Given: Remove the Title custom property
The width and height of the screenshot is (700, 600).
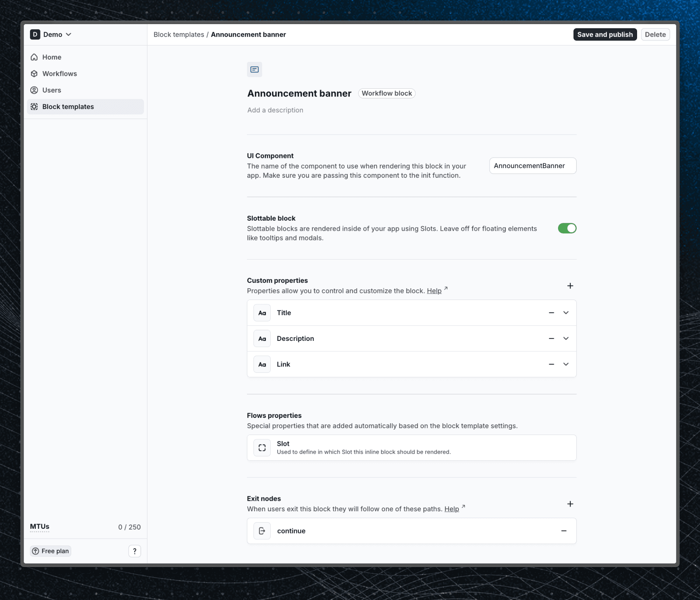Looking at the screenshot, I should click(x=551, y=312).
